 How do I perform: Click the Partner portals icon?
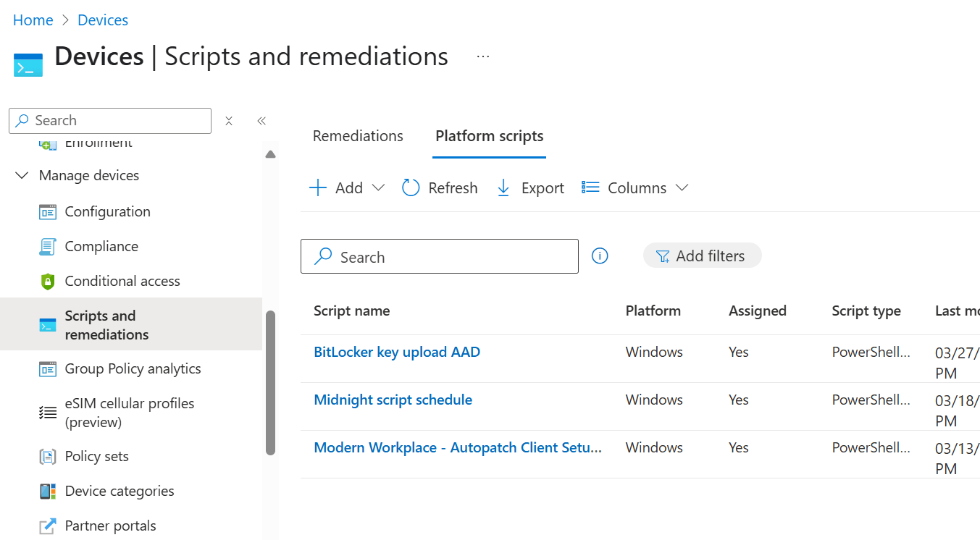tap(48, 526)
